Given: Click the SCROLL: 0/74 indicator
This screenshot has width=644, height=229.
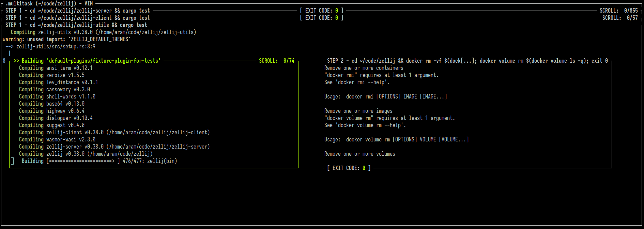Looking at the screenshot, I should coord(277,61).
